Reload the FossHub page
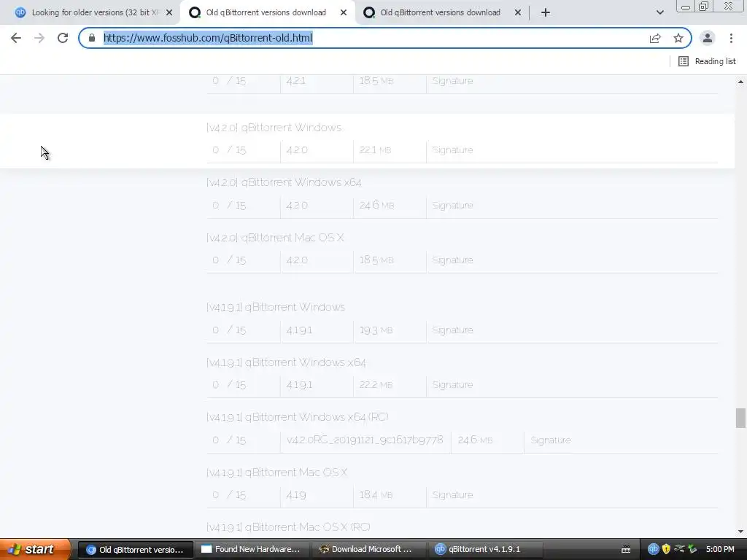 pyautogui.click(x=63, y=38)
